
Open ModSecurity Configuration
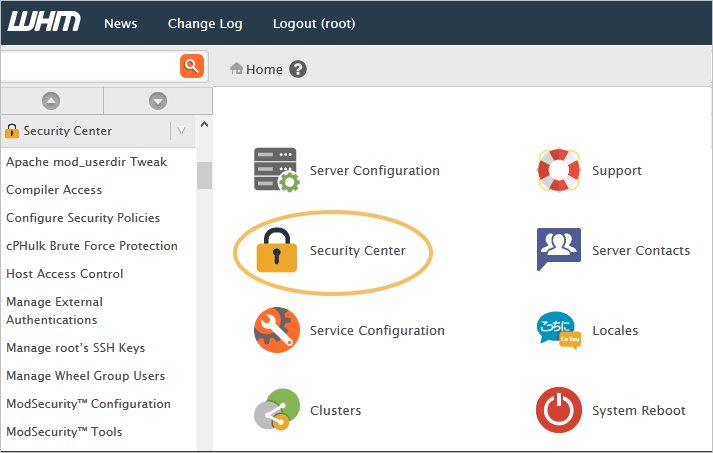89,404
